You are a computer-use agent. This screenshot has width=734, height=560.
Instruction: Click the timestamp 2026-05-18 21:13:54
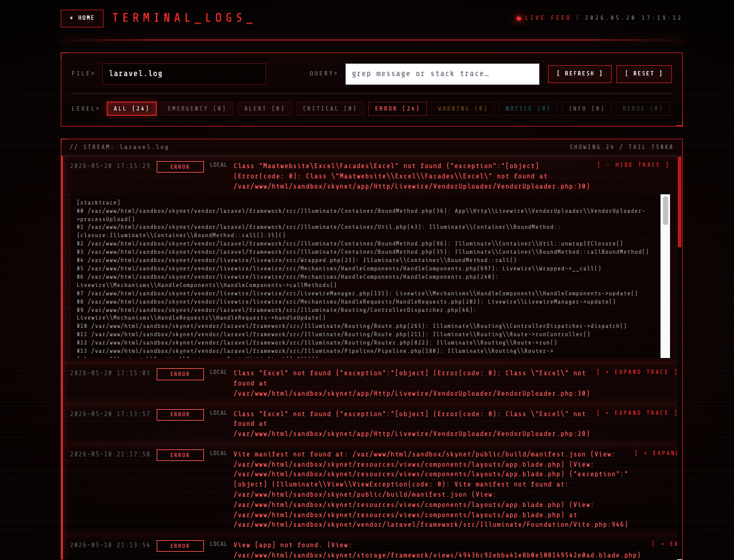coord(110,545)
